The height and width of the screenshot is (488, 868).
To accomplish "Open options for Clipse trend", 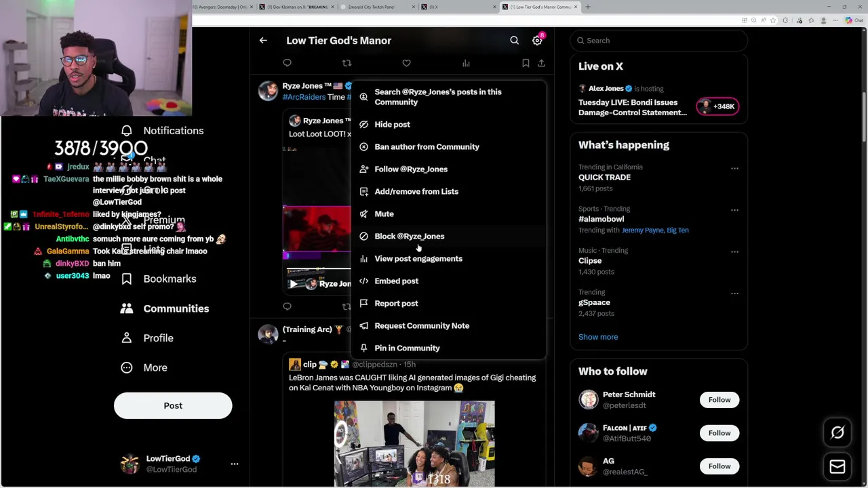I will click(x=734, y=251).
